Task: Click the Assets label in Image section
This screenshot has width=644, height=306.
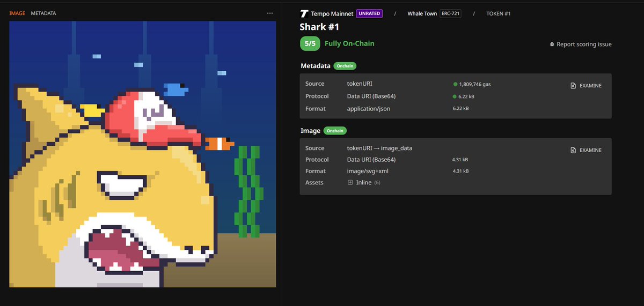Action: (314, 183)
